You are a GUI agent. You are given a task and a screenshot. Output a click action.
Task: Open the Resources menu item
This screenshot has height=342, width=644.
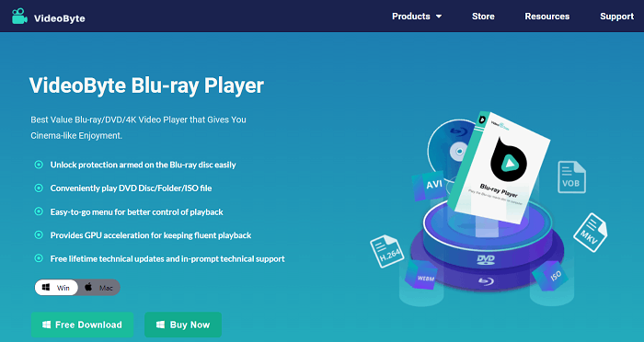[547, 17]
